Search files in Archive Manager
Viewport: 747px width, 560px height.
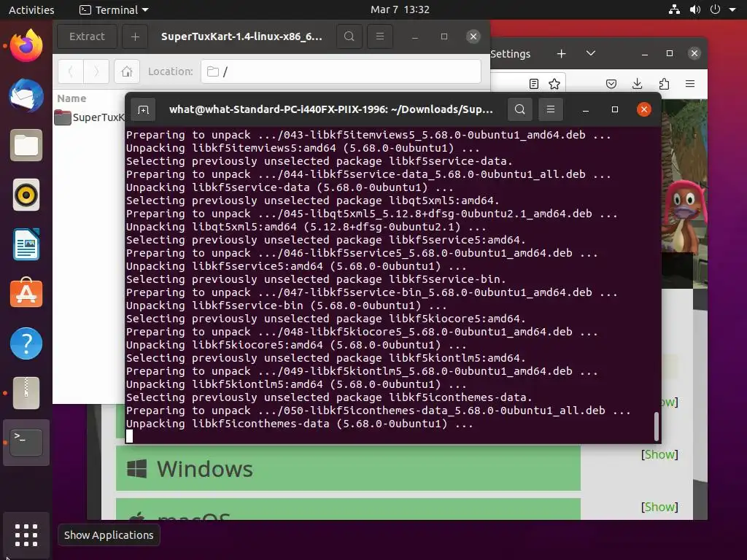pyautogui.click(x=349, y=36)
